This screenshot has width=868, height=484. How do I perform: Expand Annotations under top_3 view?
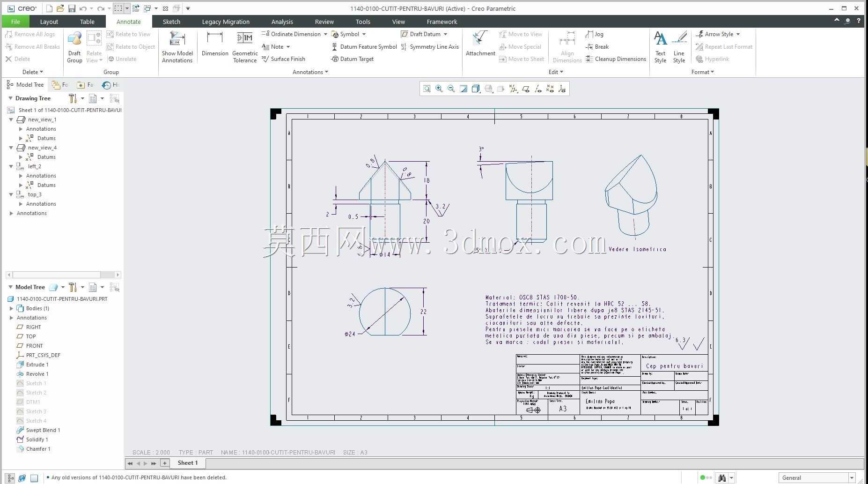pyautogui.click(x=21, y=204)
